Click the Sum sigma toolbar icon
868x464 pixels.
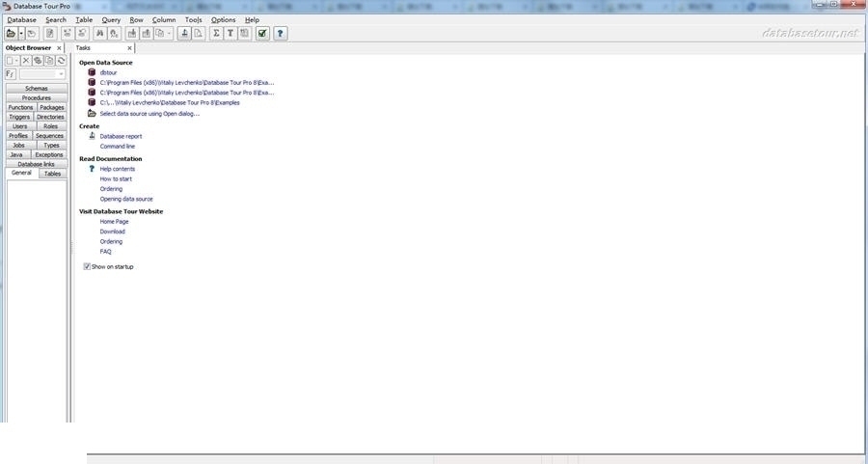tap(216, 33)
